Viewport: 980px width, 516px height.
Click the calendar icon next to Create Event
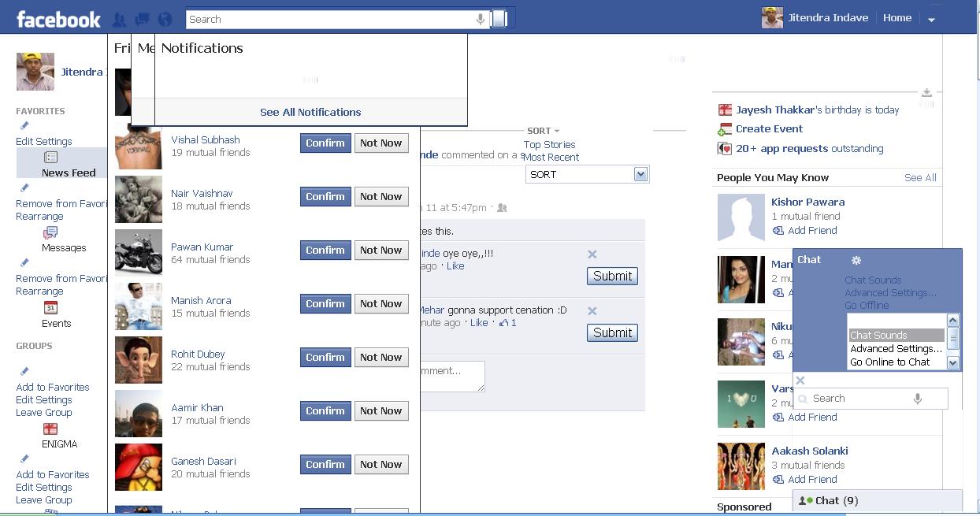(725, 129)
